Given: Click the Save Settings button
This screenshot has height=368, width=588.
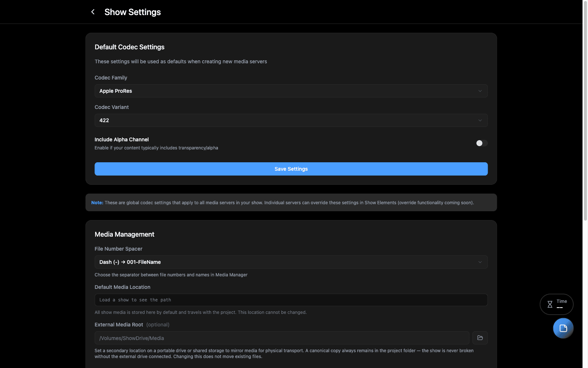Looking at the screenshot, I should tap(291, 169).
